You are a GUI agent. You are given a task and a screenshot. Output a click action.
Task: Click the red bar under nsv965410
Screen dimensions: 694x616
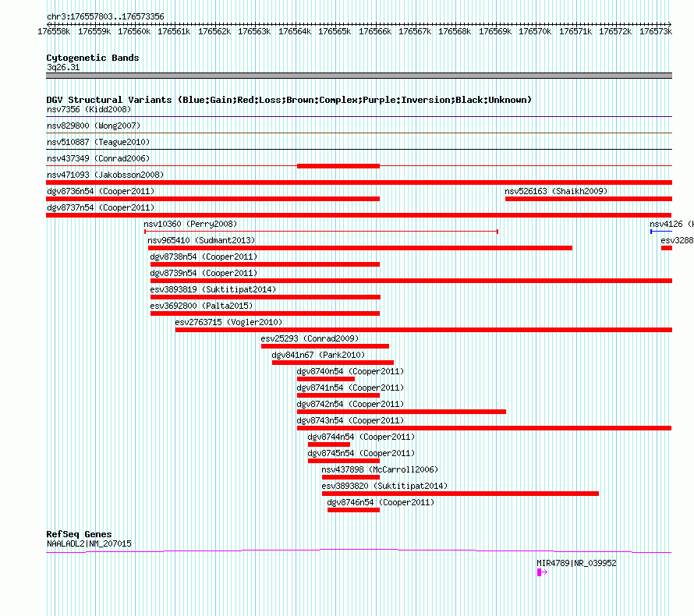coord(360,248)
